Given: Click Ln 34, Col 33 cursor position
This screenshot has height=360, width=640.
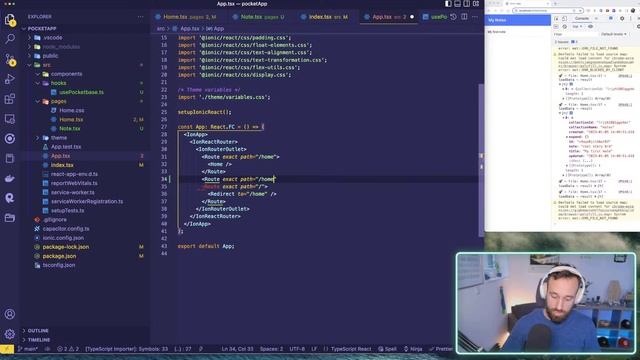Looking at the screenshot, I should [x=237, y=349].
